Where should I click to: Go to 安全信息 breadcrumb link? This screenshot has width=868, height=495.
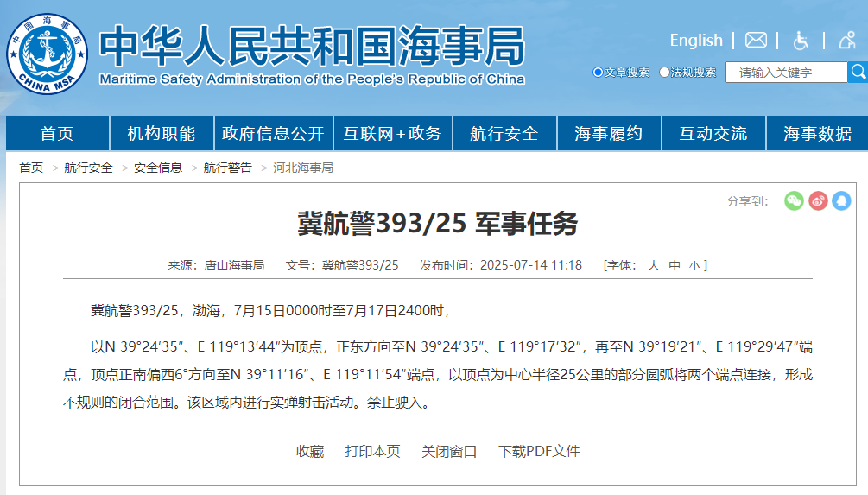[x=158, y=168]
